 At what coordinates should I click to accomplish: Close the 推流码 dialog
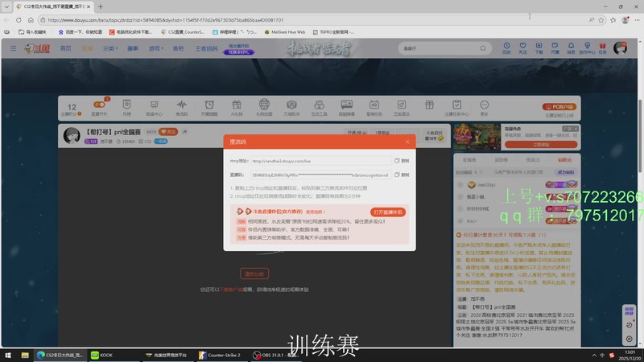point(407,142)
